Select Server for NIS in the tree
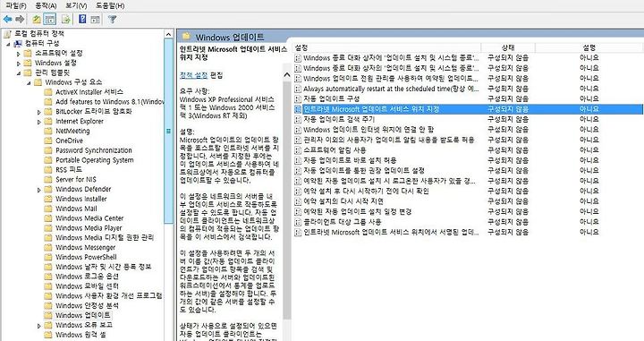This screenshot has width=644, height=341. click(76, 180)
